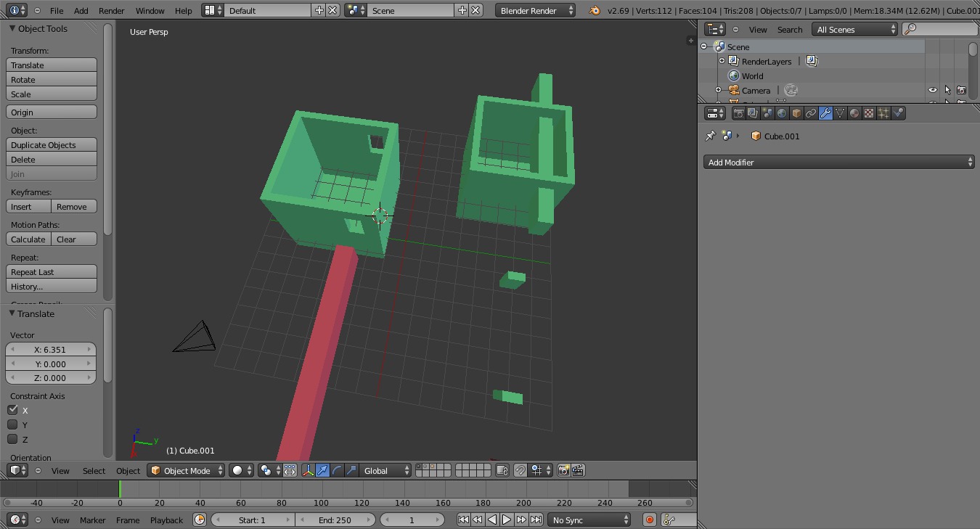The image size is (980, 529).
Task: Click the X: 6.351 vector value field
Action: coord(51,349)
